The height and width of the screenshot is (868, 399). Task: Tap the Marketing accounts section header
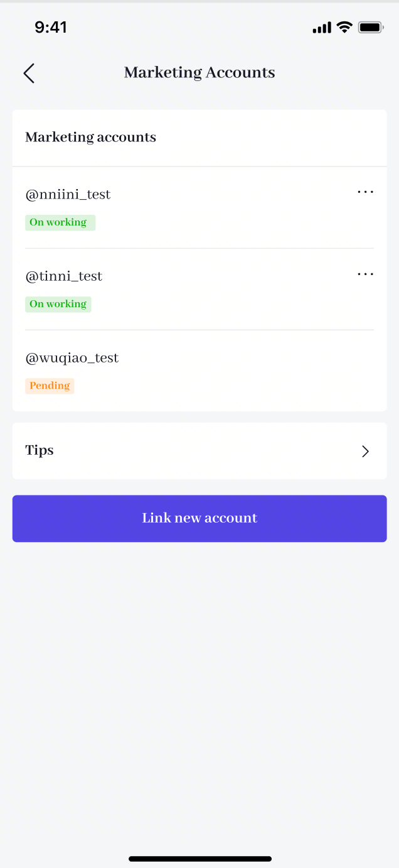click(90, 138)
